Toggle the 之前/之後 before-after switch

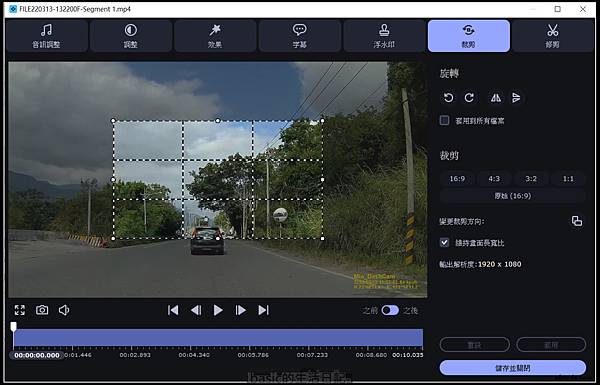pyautogui.click(x=390, y=310)
